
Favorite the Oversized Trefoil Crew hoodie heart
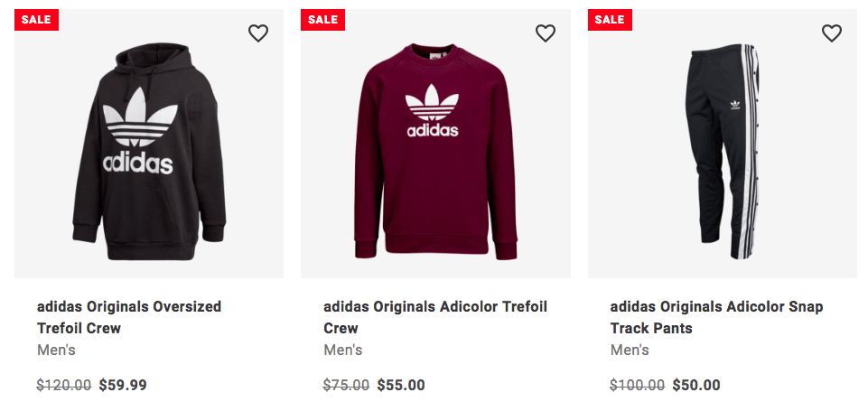coord(258,33)
